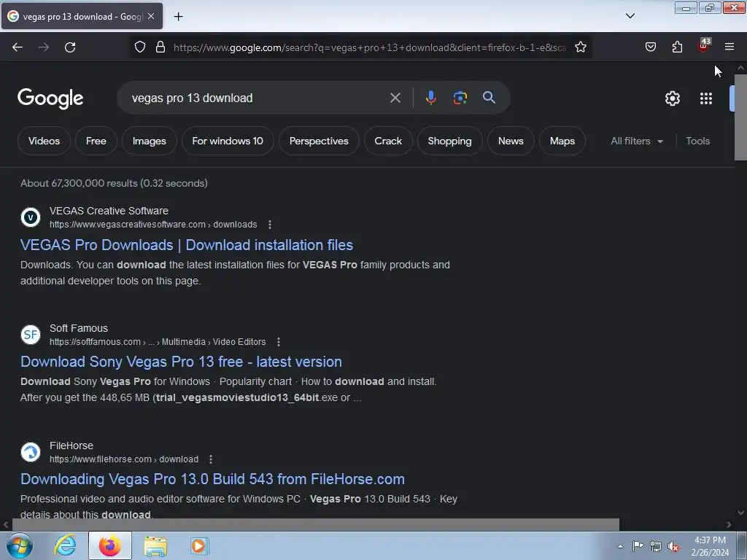The image size is (747, 560).
Task: Open the media player taskbar icon
Action: tap(199, 545)
